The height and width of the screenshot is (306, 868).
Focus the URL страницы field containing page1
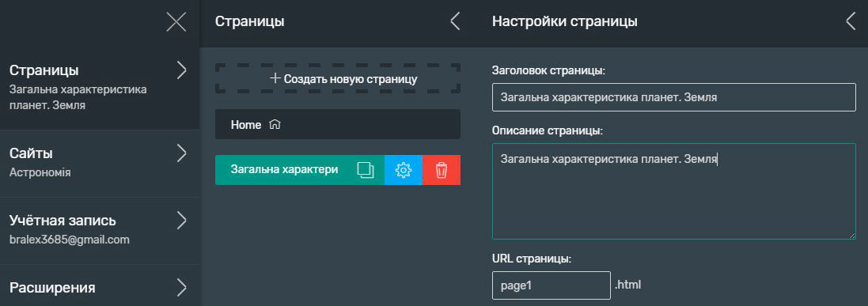[x=551, y=285]
